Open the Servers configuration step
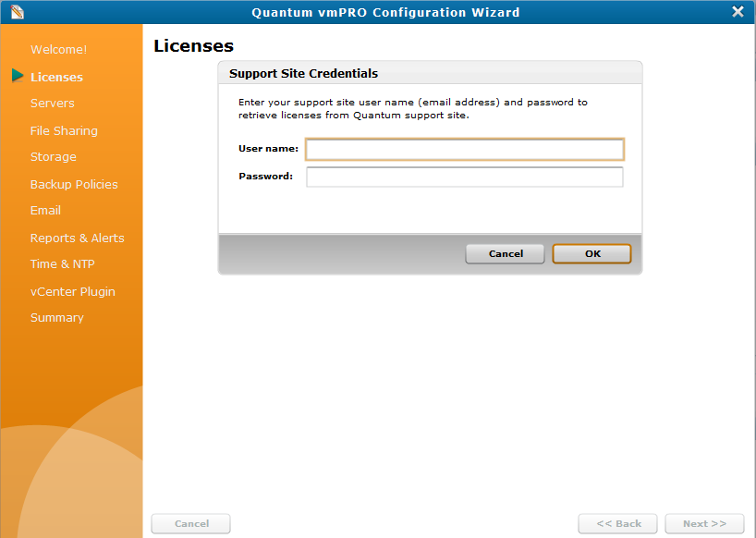 52,104
